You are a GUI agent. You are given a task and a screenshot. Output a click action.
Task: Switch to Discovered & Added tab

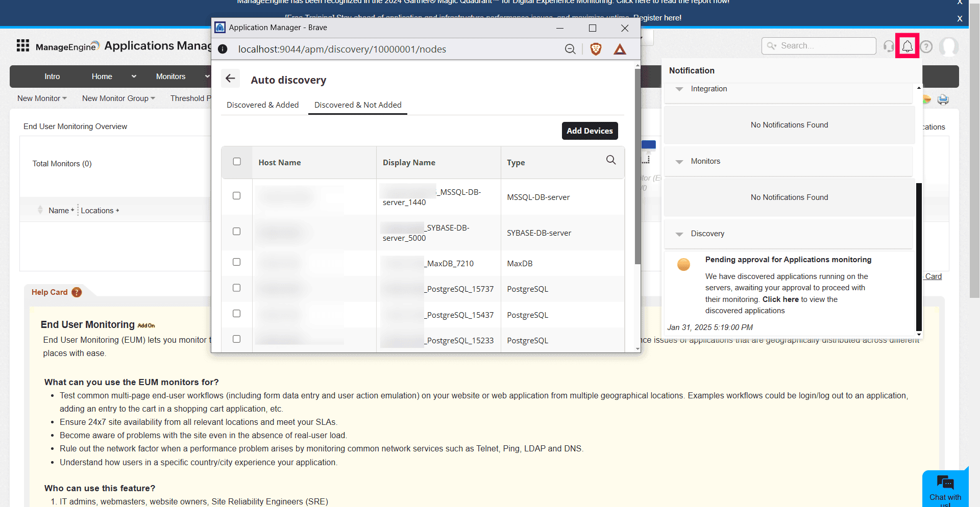[262, 105]
